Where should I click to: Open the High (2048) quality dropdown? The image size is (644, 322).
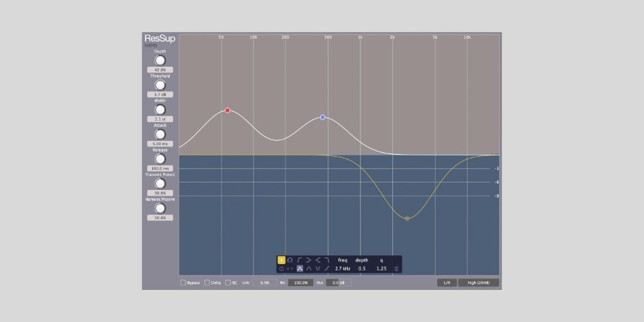tap(479, 282)
